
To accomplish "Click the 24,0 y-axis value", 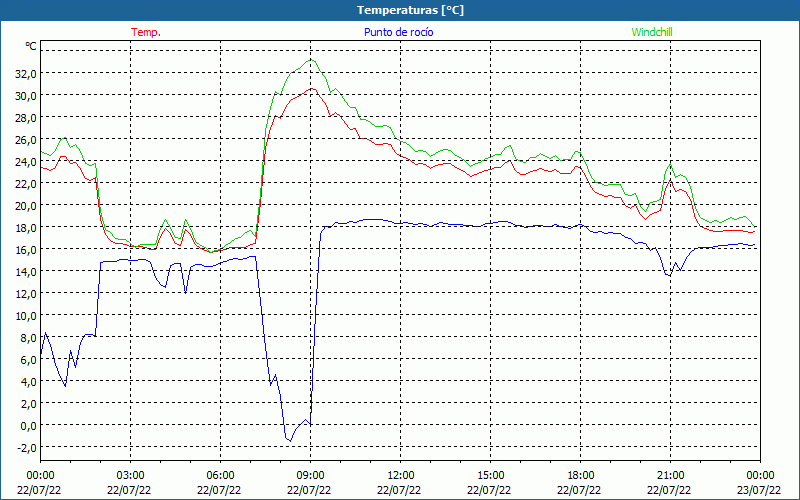I will pyautogui.click(x=26, y=162).
